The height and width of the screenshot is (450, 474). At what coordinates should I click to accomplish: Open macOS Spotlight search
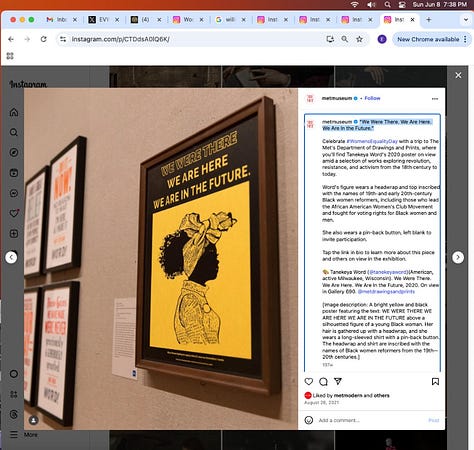pos(387,4)
